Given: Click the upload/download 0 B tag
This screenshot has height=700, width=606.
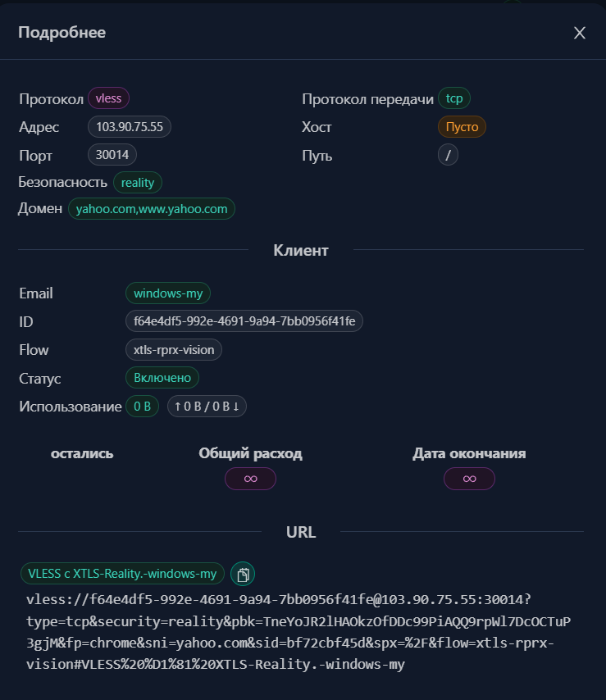Looking at the screenshot, I should [x=207, y=407].
